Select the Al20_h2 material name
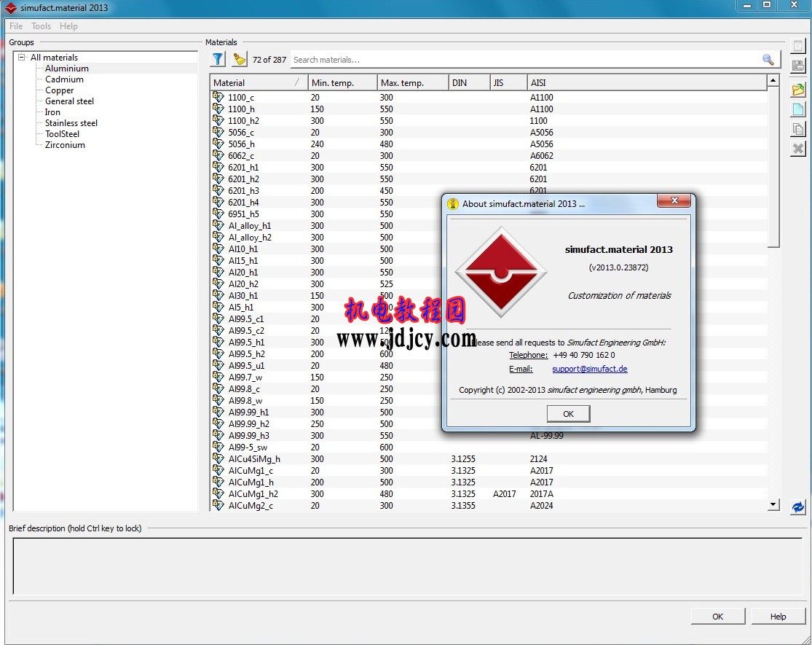The image size is (812, 645). [243, 284]
